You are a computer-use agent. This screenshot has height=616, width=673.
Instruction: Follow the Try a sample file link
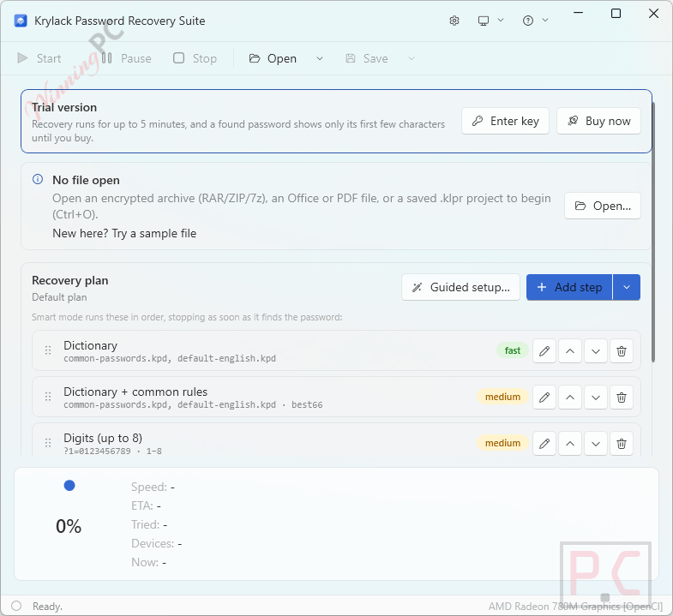coord(154,233)
